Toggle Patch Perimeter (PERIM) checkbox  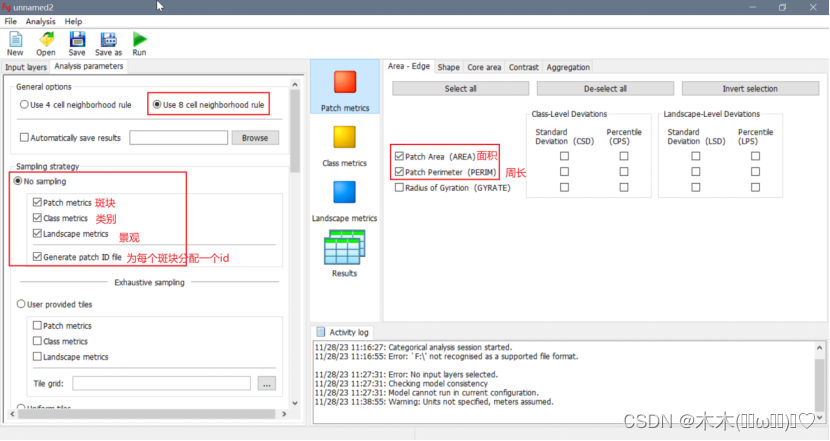coord(399,172)
